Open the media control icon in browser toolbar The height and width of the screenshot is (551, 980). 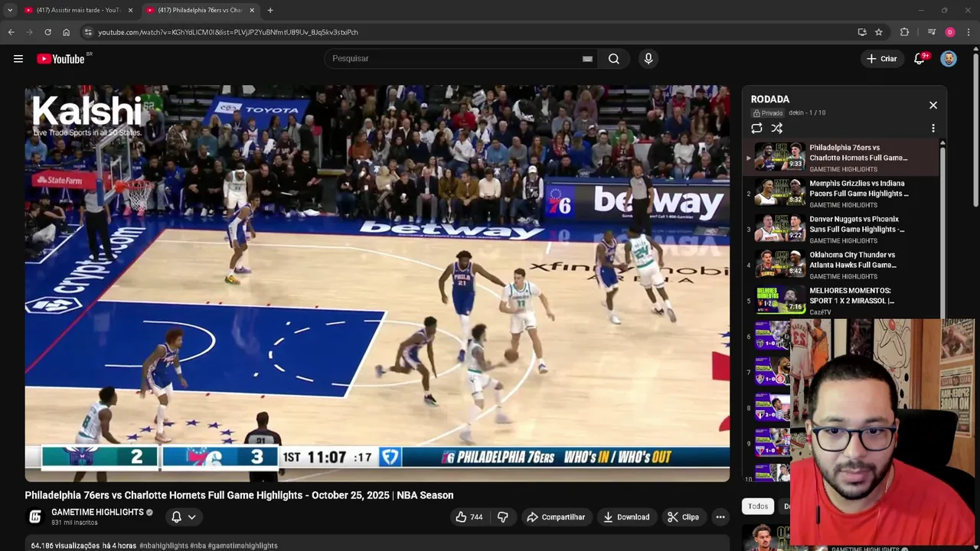(932, 32)
